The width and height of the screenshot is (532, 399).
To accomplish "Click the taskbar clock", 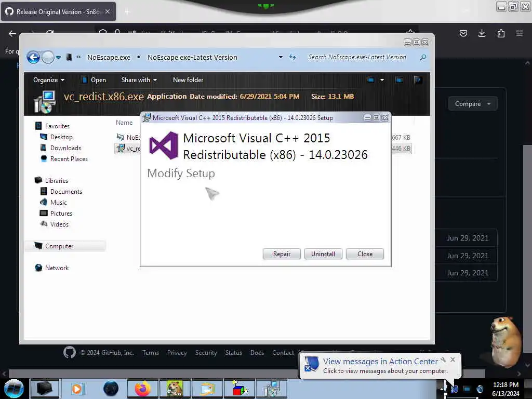I will pos(506,389).
